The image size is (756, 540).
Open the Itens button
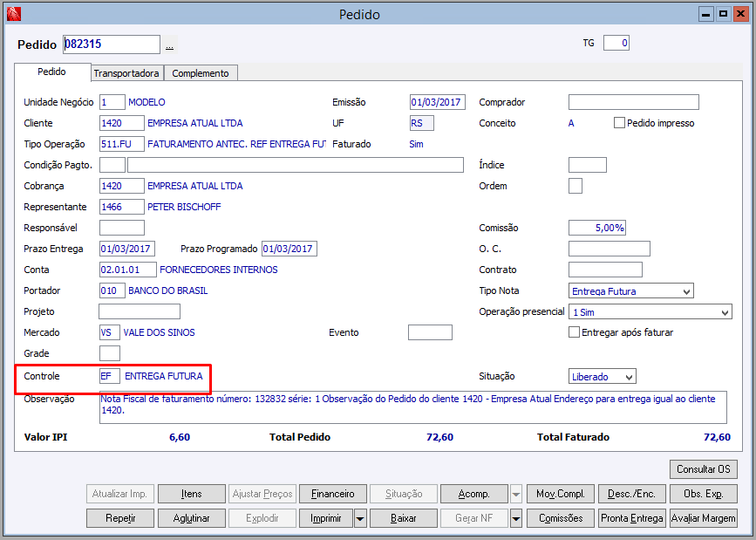coord(192,494)
